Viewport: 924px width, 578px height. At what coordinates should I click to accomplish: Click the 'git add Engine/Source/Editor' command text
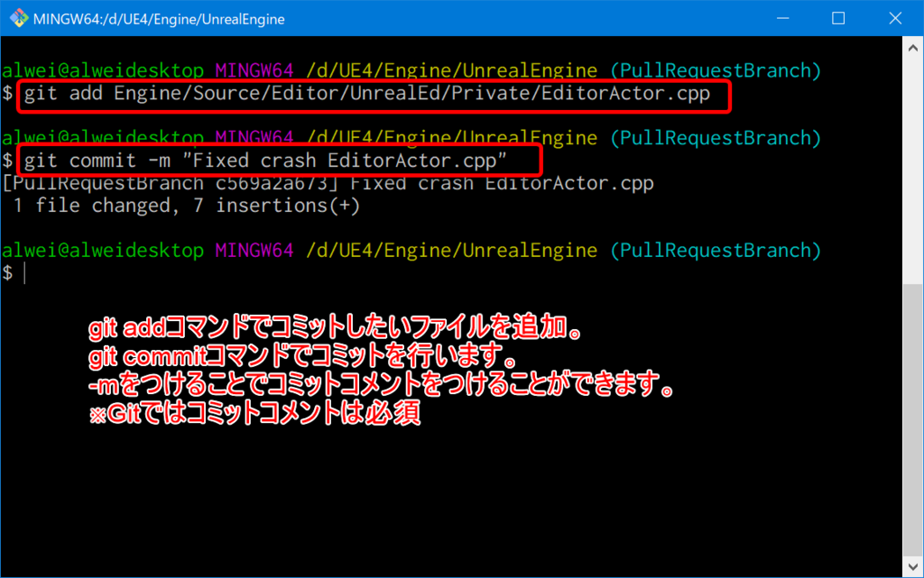[x=367, y=94]
